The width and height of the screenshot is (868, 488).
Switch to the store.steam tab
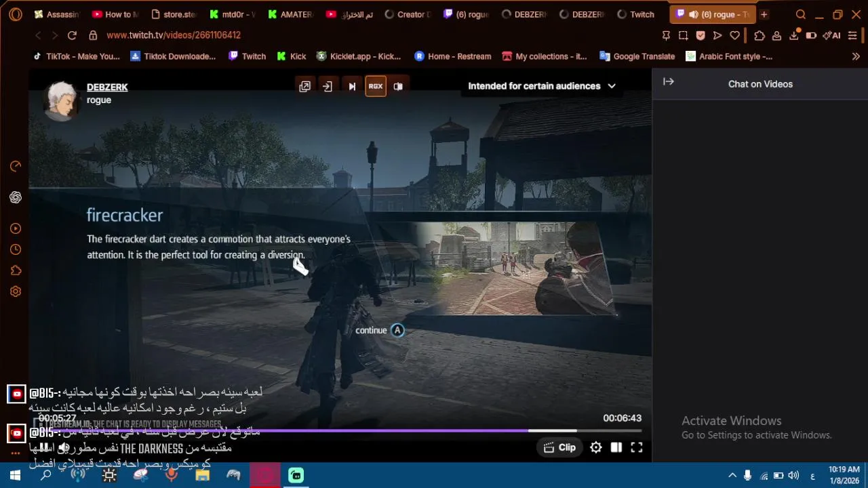pos(175,14)
